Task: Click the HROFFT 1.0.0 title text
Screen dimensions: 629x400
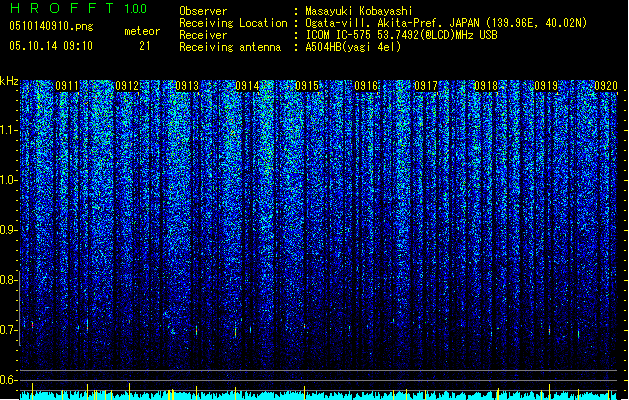Action: point(78,8)
